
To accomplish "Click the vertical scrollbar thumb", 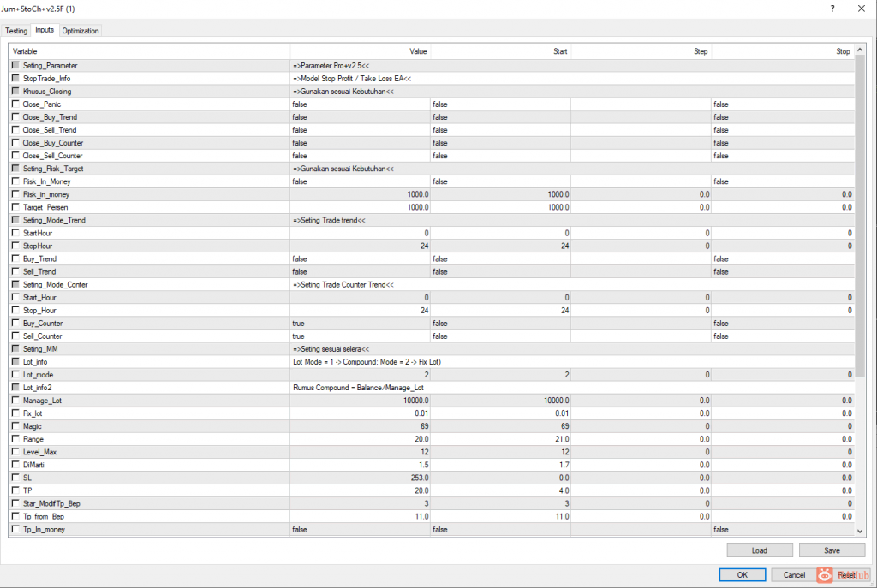I will coord(860,215).
